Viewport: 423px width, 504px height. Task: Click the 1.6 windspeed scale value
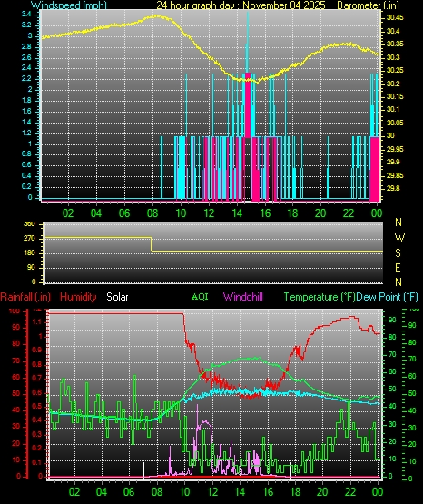pyautogui.click(x=26, y=111)
